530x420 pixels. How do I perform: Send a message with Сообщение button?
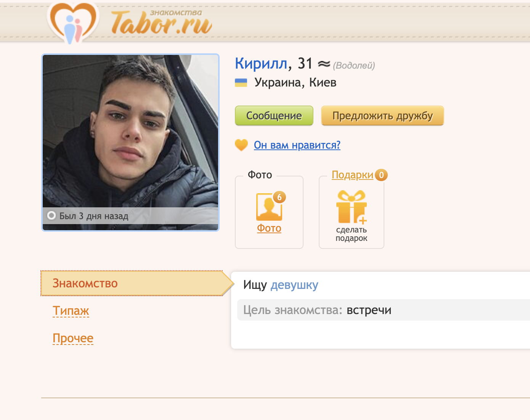point(274,115)
